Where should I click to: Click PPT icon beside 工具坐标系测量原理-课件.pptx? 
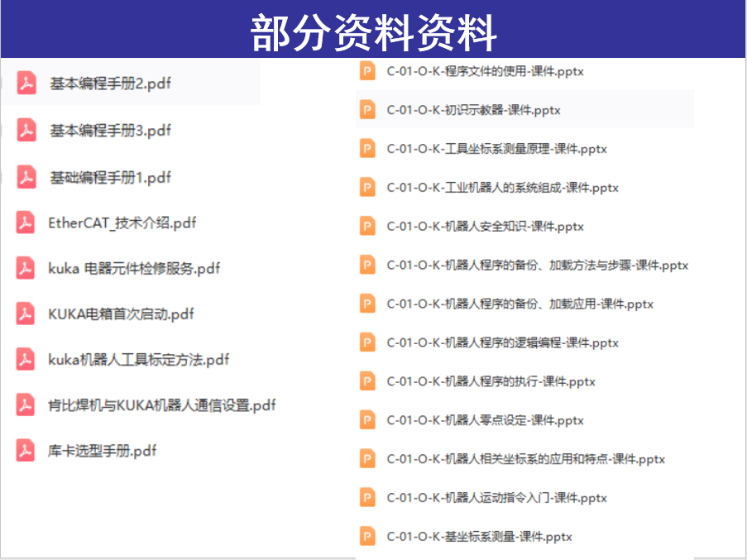click(x=367, y=149)
